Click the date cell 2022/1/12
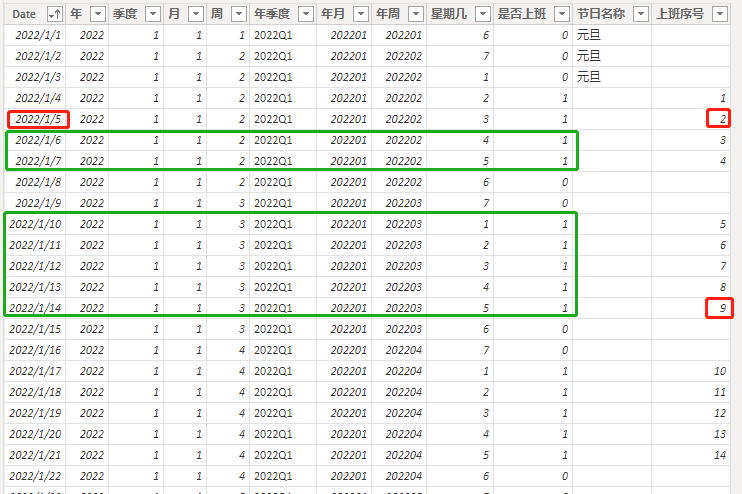Screen dimensions: 742x494 point(35,266)
